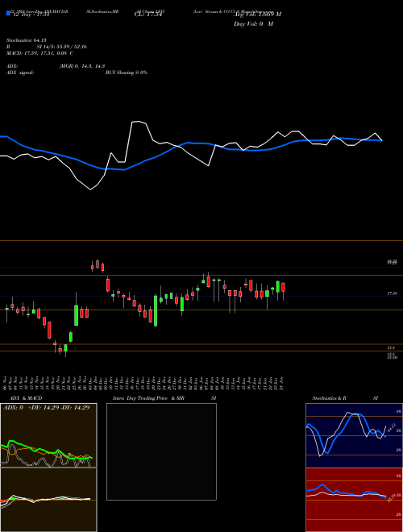
Task: Click the 'ADX & MACD' panel title
Action: pos(26,398)
